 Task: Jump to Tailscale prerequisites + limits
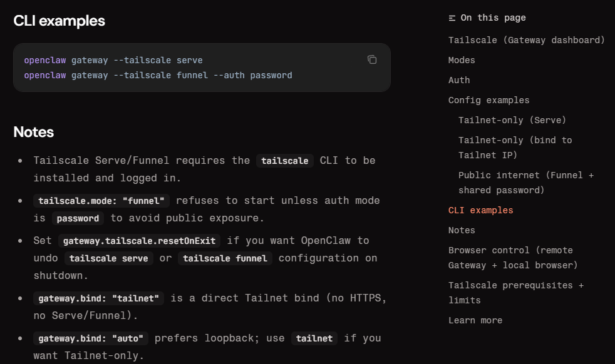[x=516, y=293]
